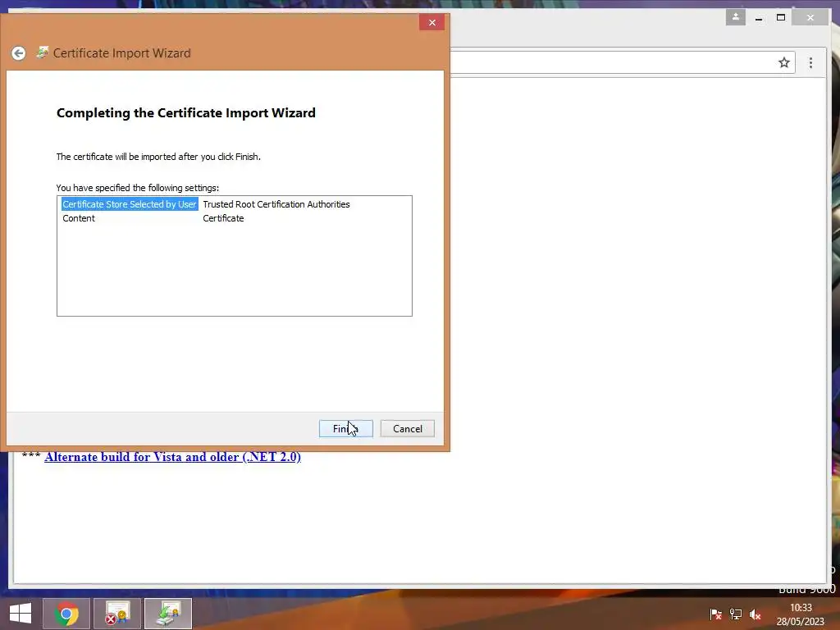Maximize the Chrome window
The width and height of the screenshot is (840, 630).
781,18
